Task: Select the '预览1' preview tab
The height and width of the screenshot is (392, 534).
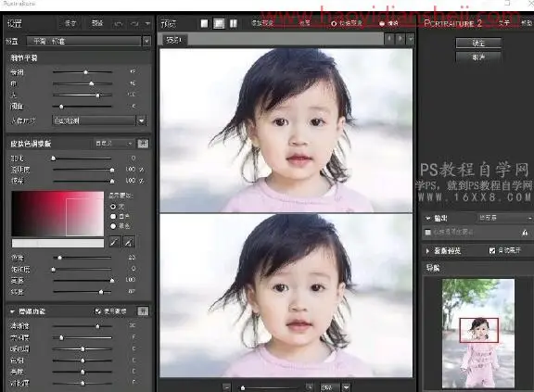Action: pyautogui.click(x=174, y=40)
